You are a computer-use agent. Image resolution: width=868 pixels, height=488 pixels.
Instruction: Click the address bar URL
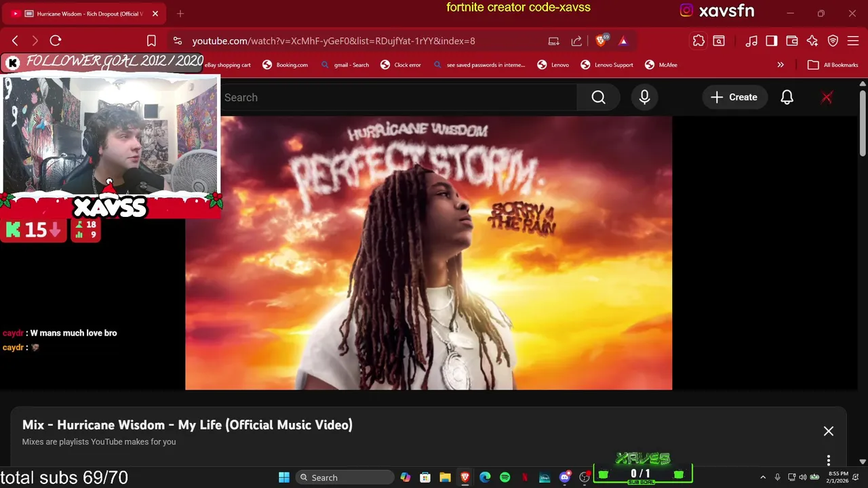[334, 41]
